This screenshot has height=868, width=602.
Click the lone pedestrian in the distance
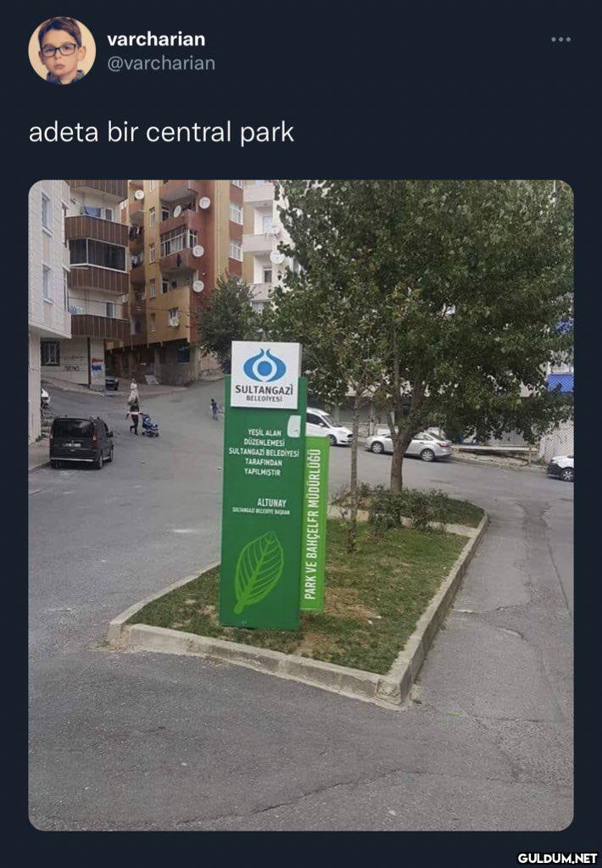pyautogui.click(x=215, y=409)
